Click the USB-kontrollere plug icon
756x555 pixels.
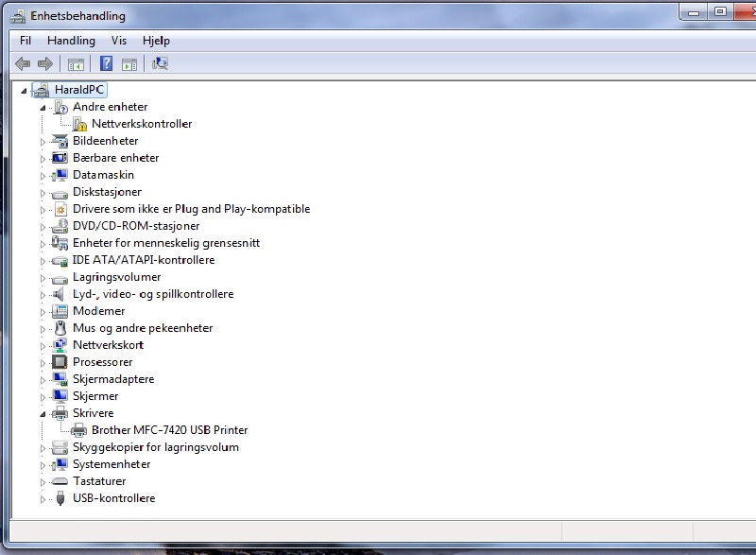[x=60, y=498]
